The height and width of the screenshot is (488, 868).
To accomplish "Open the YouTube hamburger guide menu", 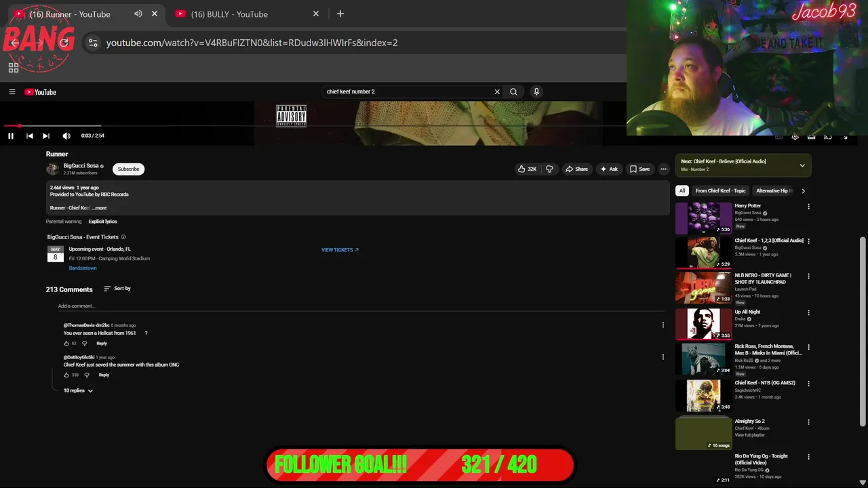I will pyautogui.click(x=12, y=91).
